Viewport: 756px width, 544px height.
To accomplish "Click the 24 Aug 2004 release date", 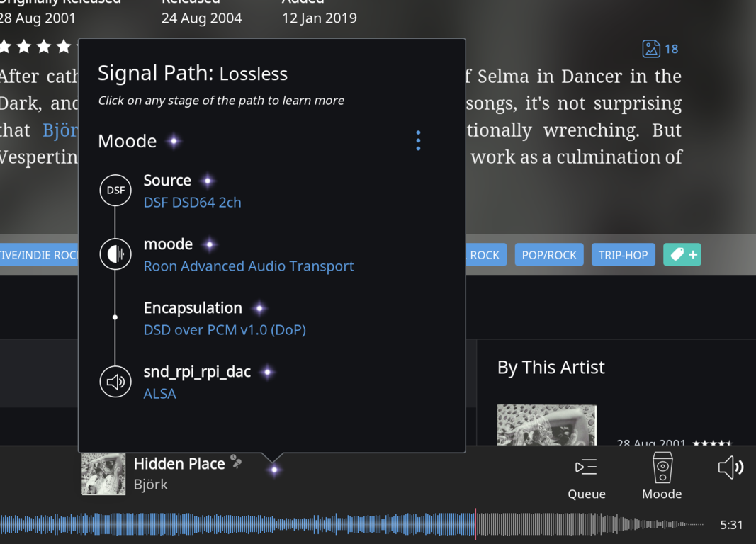I will coord(201,18).
